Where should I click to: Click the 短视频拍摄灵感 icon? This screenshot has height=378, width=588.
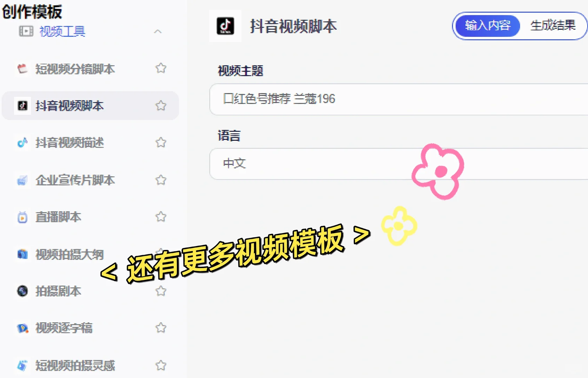point(22,365)
